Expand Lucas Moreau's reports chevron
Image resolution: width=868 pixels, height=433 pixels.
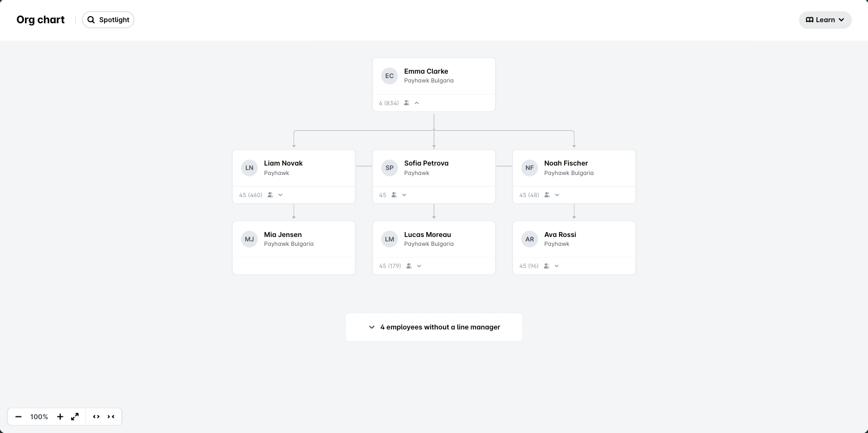[x=419, y=266]
